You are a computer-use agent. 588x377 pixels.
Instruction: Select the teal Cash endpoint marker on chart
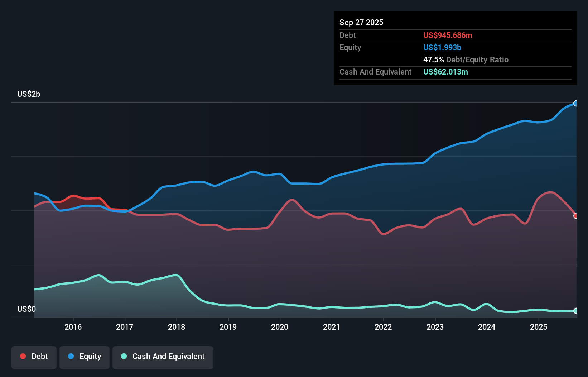[x=575, y=311]
